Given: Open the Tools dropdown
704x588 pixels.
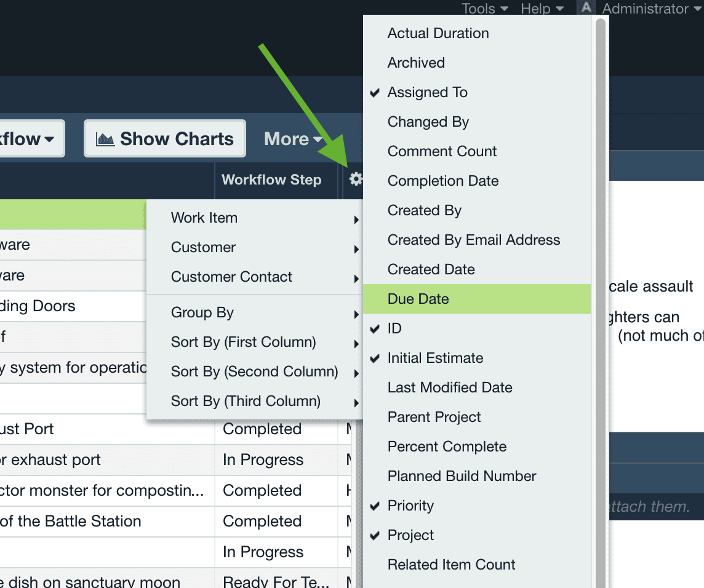Looking at the screenshot, I should tap(484, 9).
